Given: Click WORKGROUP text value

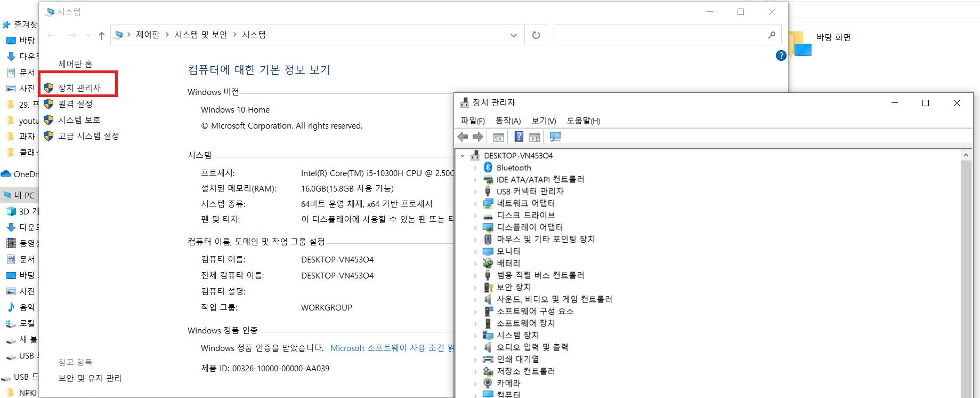Looking at the screenshot, I should click(x=327, y=308).
